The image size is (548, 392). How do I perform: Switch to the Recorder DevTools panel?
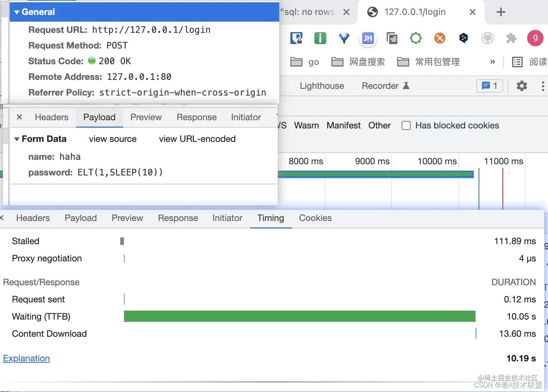tap(386, 86)
